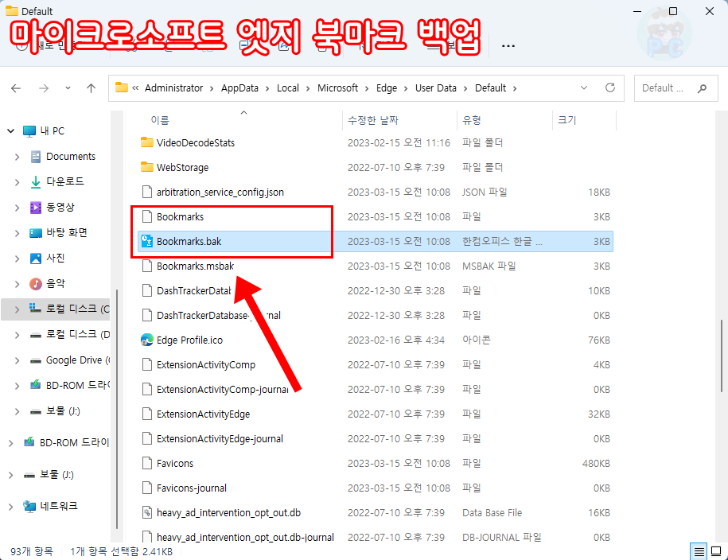The width and height of the screenshot is (728, 560).
Task: Go back with the left arrow
Action: pos(16,88)
